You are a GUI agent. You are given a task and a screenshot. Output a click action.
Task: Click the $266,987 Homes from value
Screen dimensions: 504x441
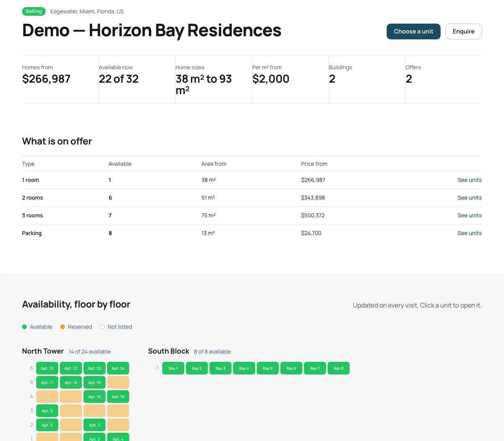46,79
